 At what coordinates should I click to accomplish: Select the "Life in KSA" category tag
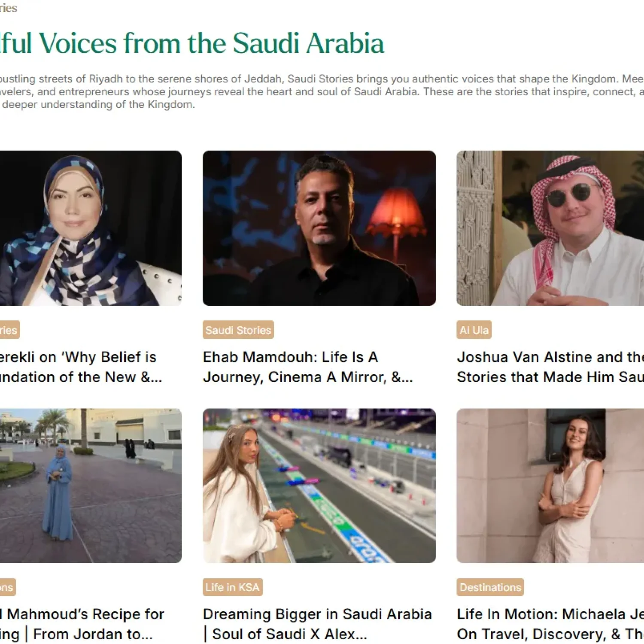[x=231, y=587]
